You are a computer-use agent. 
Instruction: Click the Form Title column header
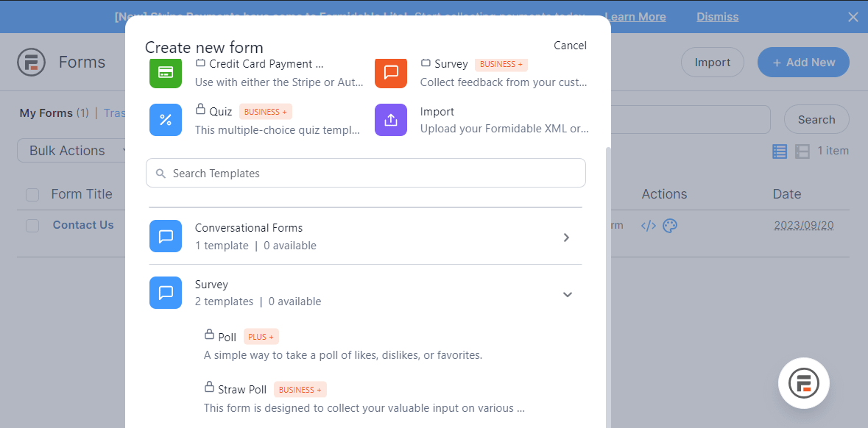[82, 194]
